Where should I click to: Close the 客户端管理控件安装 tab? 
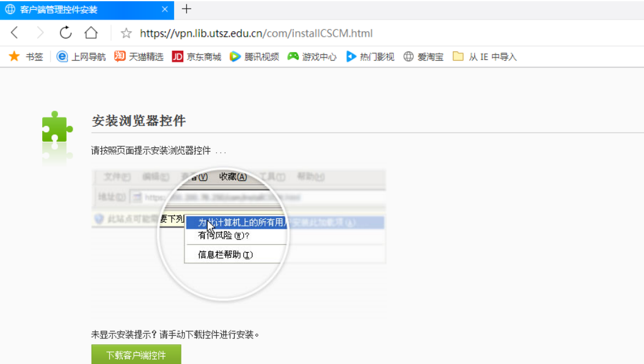tap(165, 10)
